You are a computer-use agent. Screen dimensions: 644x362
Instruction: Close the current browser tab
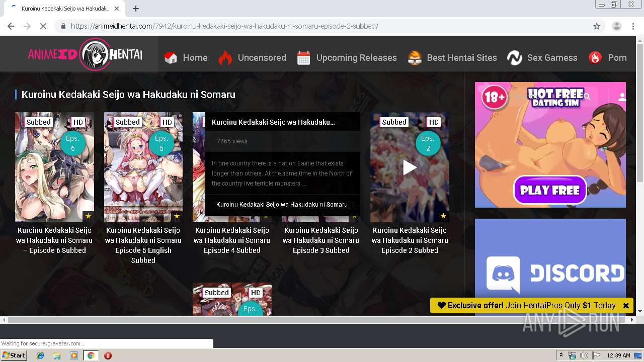pyautogui.click(x=117, y=9)
